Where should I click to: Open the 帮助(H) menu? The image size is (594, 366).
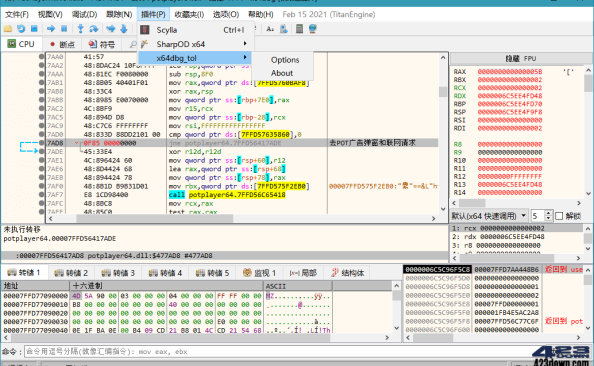260,14
